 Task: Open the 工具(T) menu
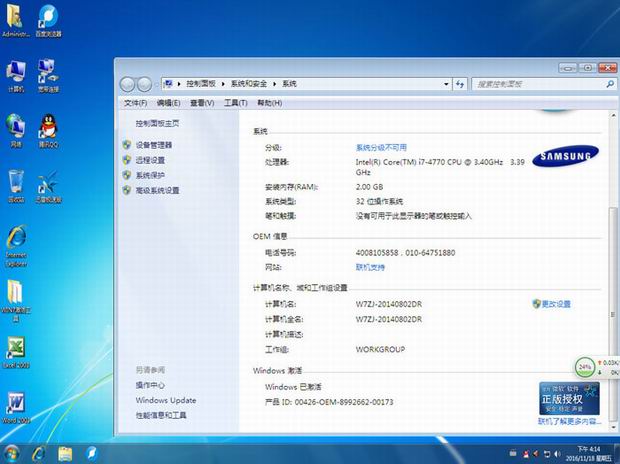point(235,103)
